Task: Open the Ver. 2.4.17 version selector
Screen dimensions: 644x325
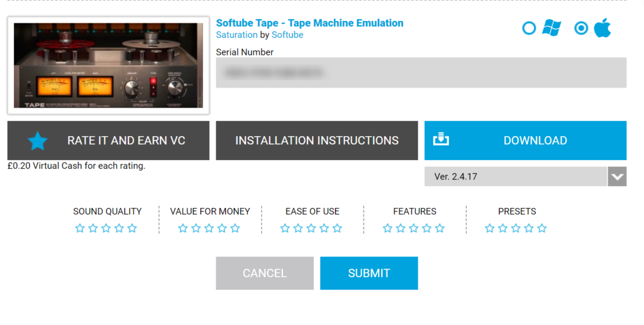Action: coord(516,177)
